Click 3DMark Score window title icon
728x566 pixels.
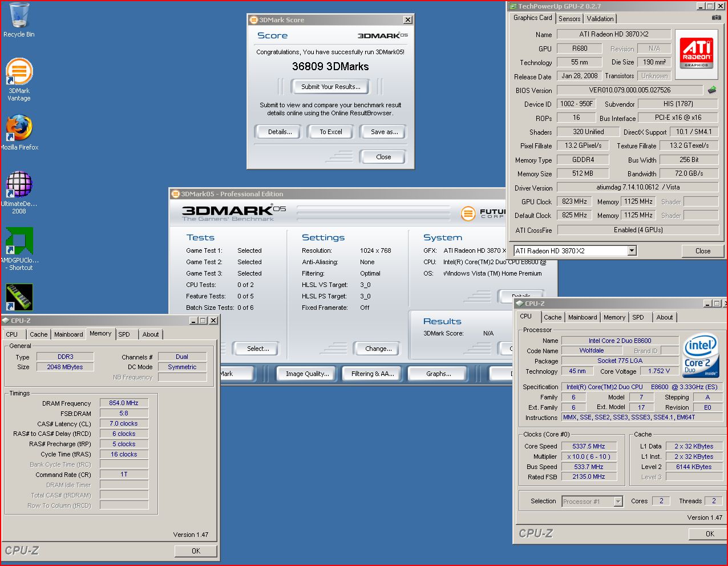click(254, 20)
